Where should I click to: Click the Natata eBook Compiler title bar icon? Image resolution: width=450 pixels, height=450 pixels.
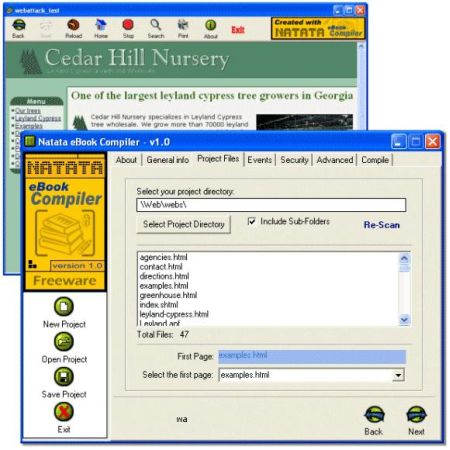[30, 142]
